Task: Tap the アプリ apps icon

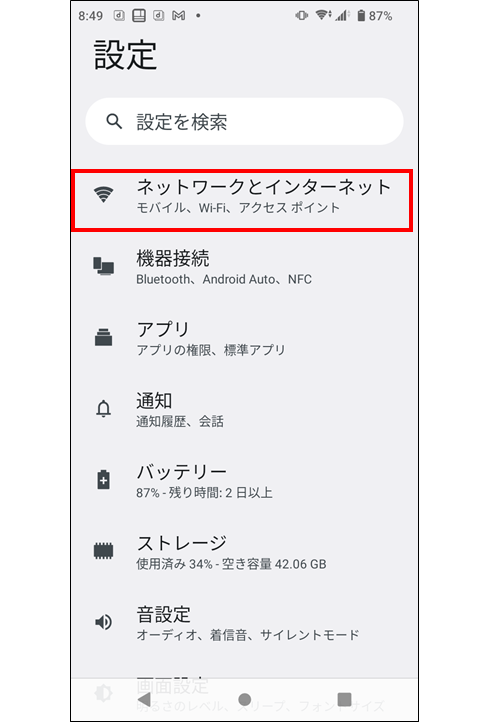Action: [x=104, y=337]
